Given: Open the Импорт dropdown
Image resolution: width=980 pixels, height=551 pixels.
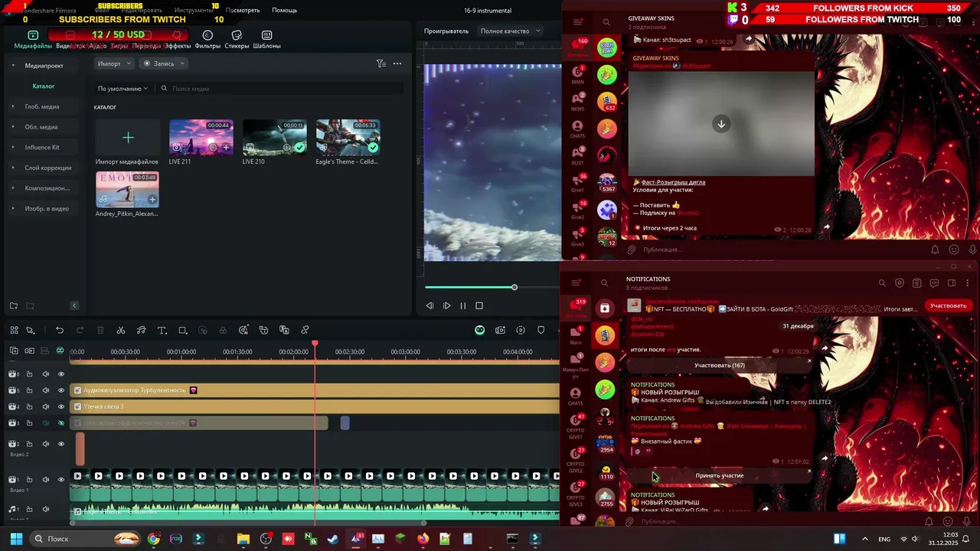Looking at the screenshot, I should (x=114, y=64).
